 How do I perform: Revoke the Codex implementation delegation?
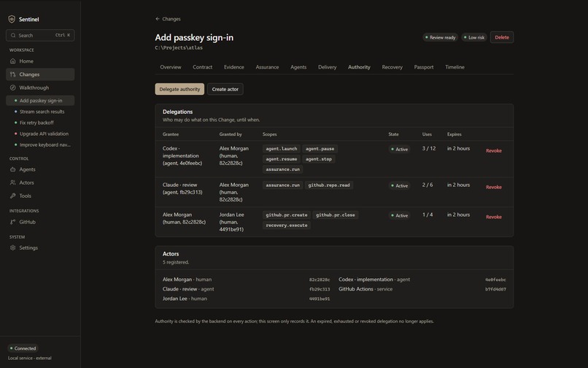[493, 150]
